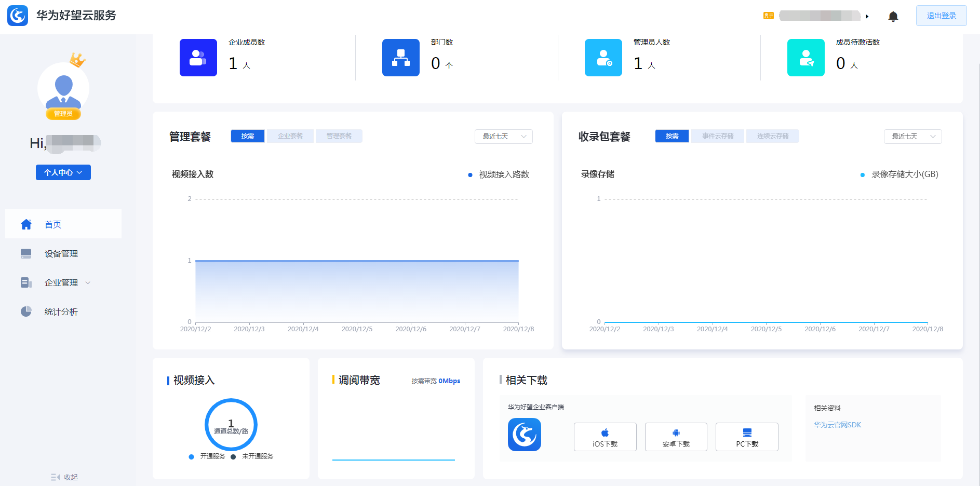Click the 企业成员数 blue people icon
980x486 pixels.
pos(198,58)
